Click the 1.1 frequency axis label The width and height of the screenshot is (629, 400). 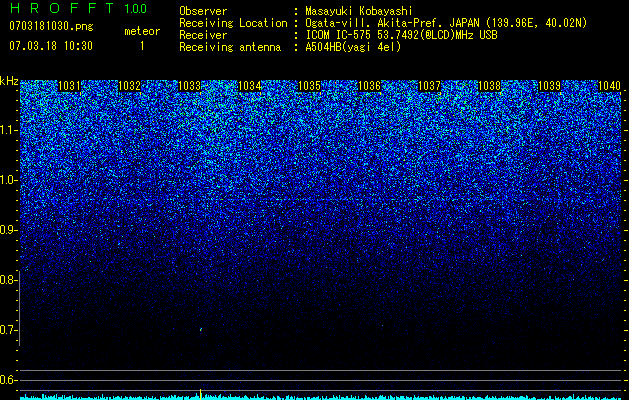point(8,130)
